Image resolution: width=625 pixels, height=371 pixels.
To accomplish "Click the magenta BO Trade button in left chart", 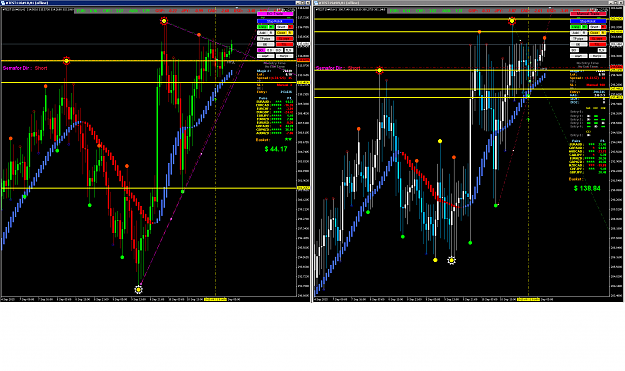I will pyautogui.click(x=275, y=14).
